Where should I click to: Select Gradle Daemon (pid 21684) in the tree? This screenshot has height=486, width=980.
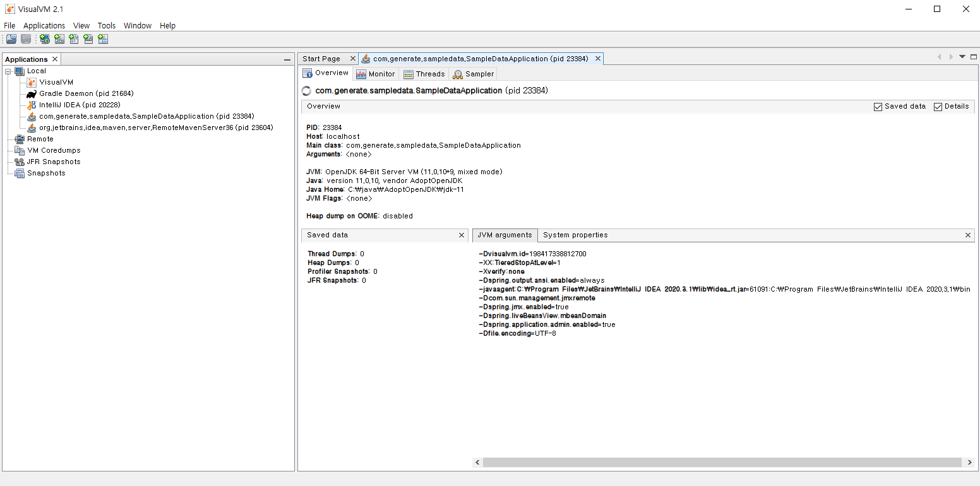[x=86, y=93]
